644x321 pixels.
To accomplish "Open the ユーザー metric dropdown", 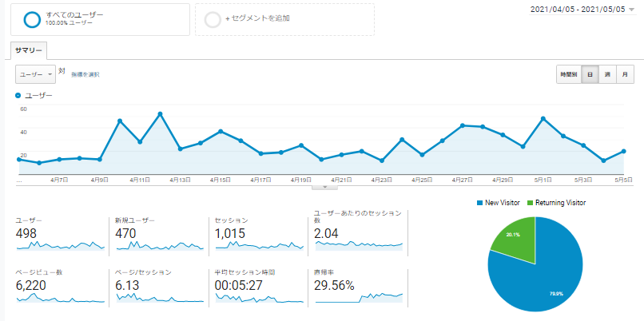I will pos(35,74).
